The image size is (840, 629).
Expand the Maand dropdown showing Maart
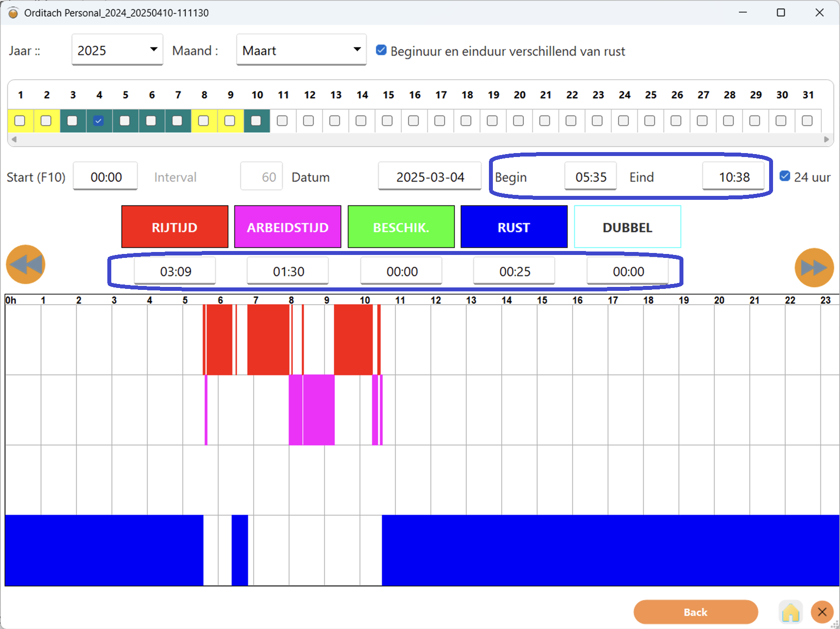pos(301,50)
